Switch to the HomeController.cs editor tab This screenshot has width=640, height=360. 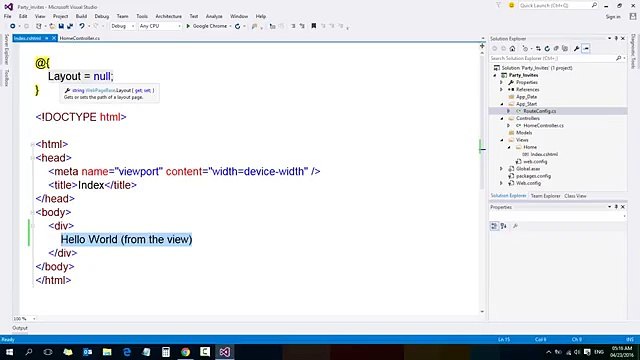[x=80, y=38]
